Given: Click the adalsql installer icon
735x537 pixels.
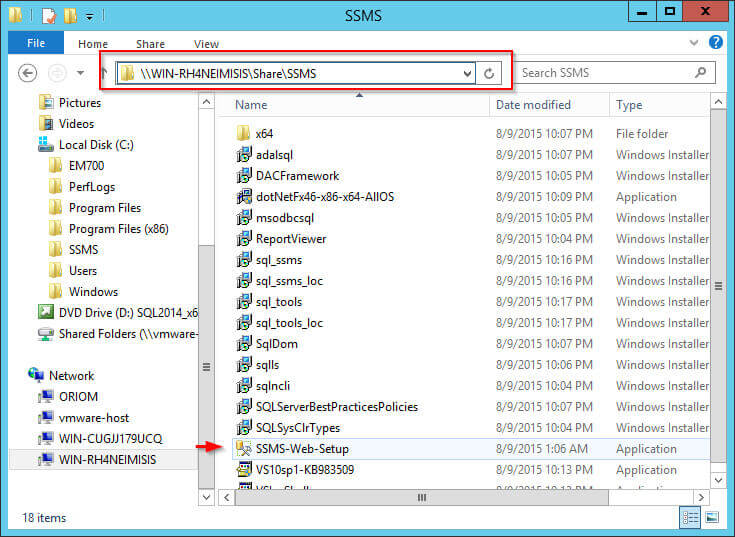Looking at the screenshot, I should pyautogui.click(x=244, y=155).
